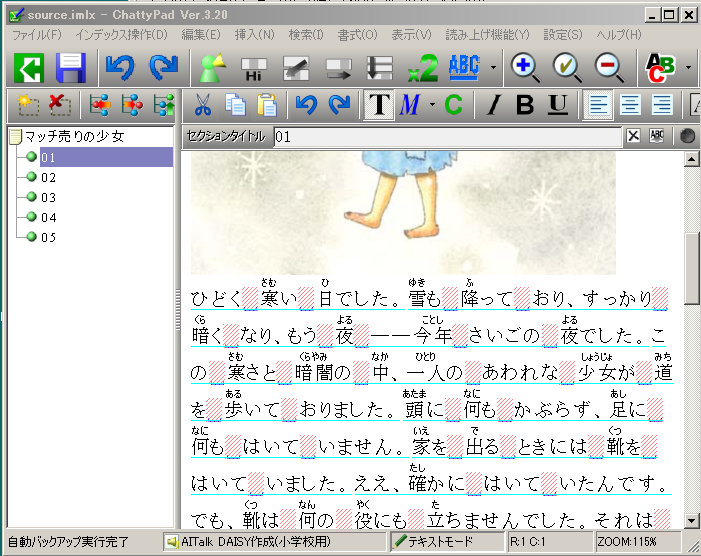Toggle the blue M mode button
Image resolution: width=701 pixels, height=556 pixels.
coord(410,105)
